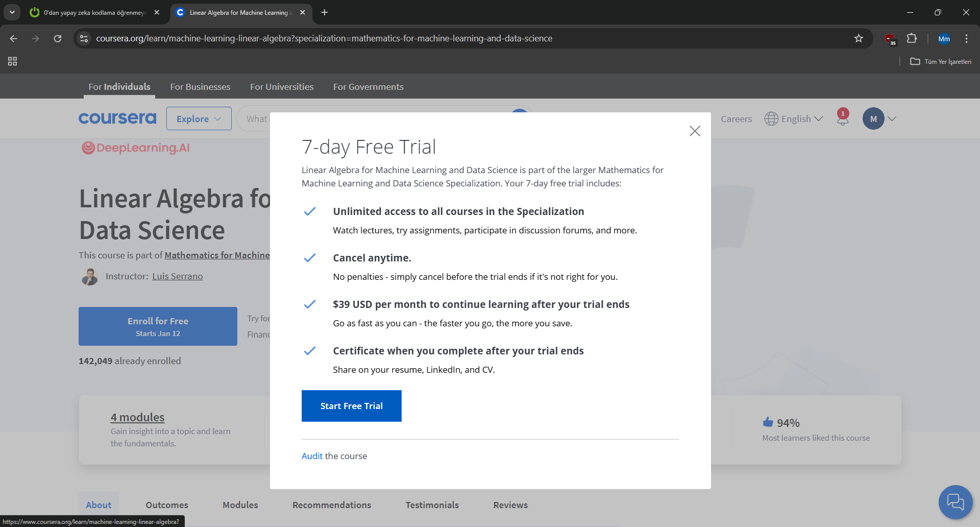Click the Start Free Trial button
980x527 pixels.
coord(352,406)
